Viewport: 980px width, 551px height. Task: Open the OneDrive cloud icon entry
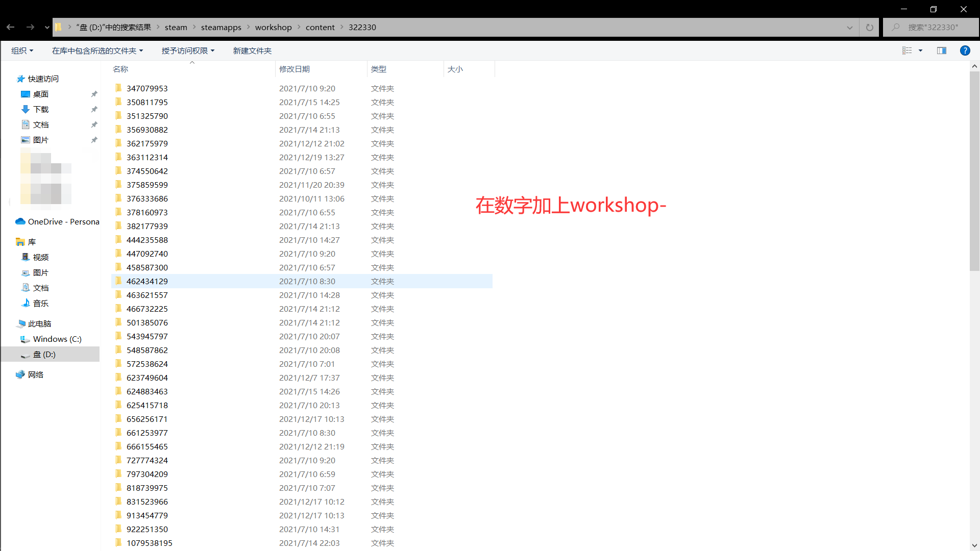tap(20, 221)
